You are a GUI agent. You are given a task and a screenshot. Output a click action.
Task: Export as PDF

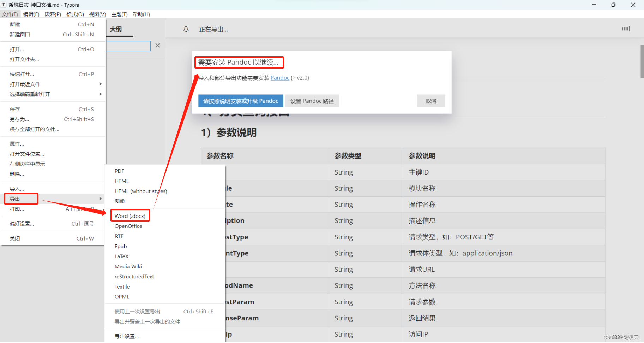pos(165,171)
